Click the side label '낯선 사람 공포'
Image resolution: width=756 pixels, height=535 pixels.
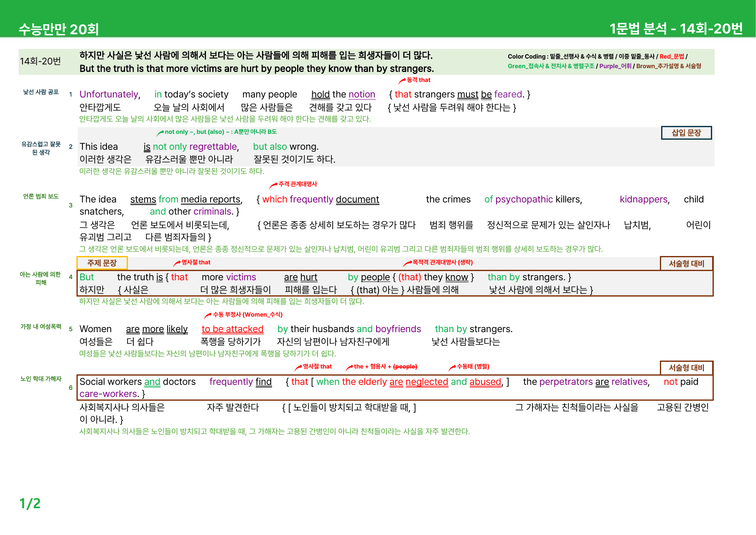(x=41, y=92)
